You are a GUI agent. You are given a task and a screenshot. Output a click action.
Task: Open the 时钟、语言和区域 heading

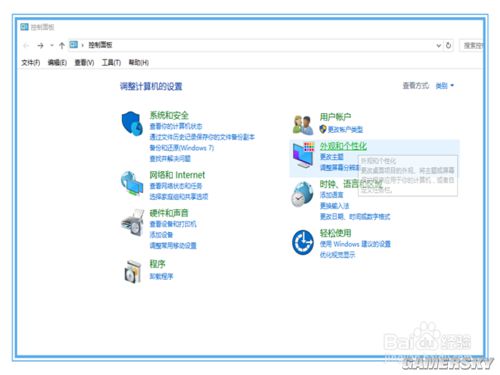[x=351, y=184]
